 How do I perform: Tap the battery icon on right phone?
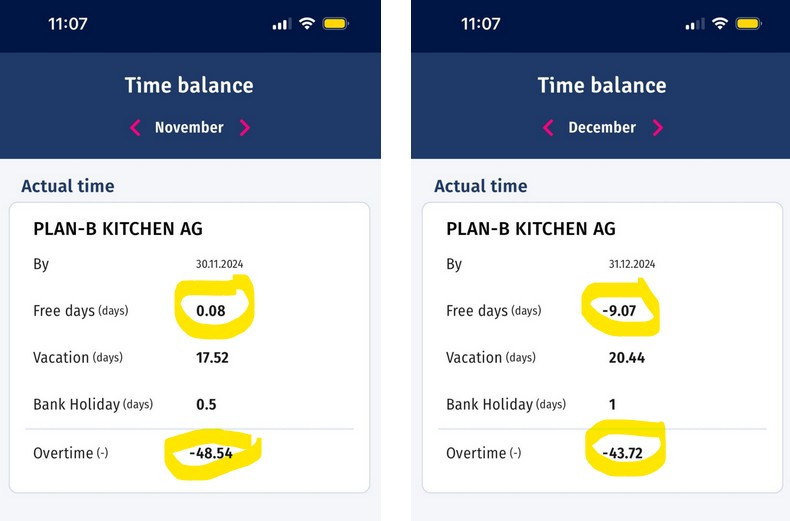(749, 23)
